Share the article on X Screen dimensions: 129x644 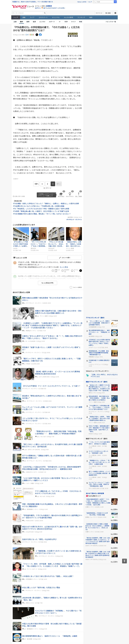tap(37, 35)
